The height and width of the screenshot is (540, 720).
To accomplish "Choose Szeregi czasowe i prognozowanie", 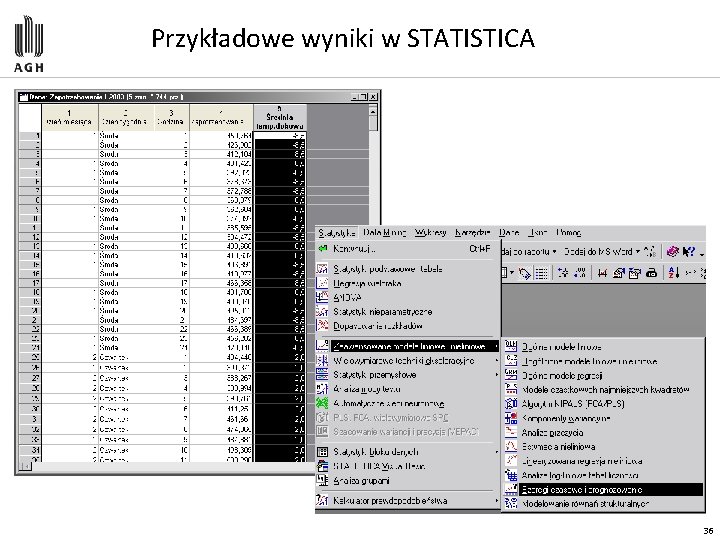I will [603, 489].
